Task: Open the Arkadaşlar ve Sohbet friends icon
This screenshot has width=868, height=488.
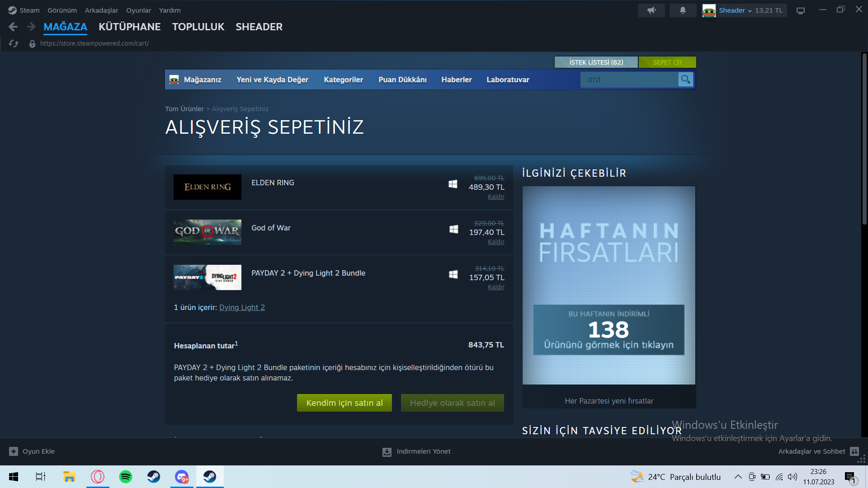Action: tap(854, 451)
